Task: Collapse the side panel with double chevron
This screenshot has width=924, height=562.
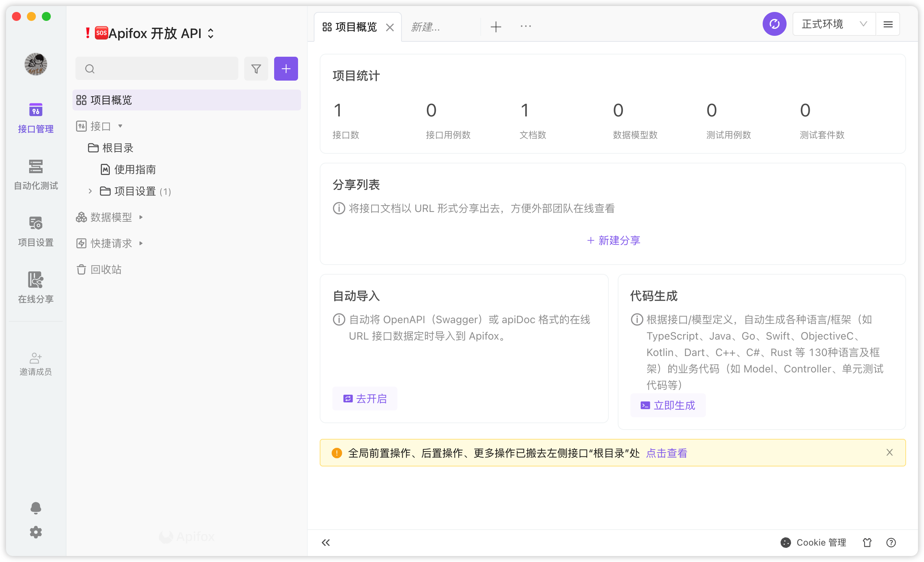Action: coord(326,543)
